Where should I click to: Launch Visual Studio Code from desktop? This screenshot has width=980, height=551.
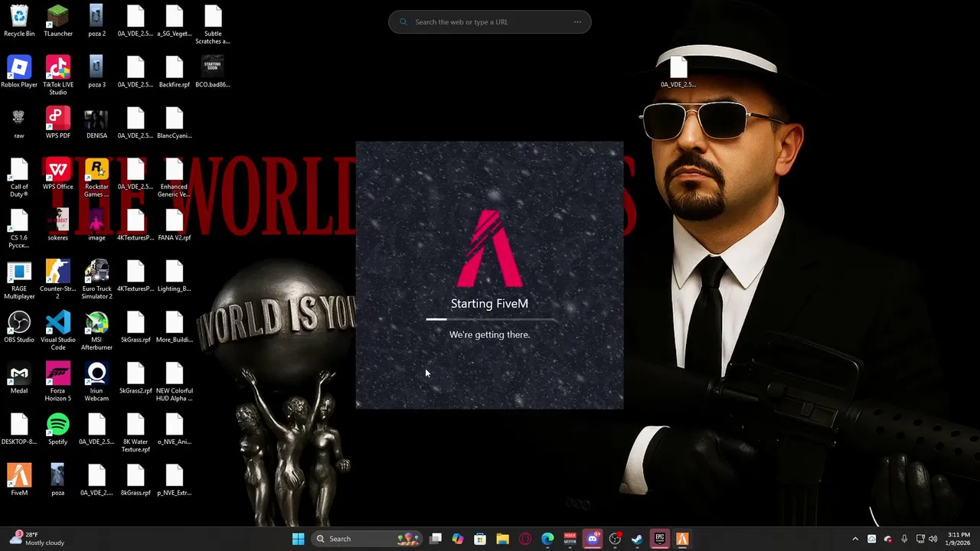(x=58, y=331)
